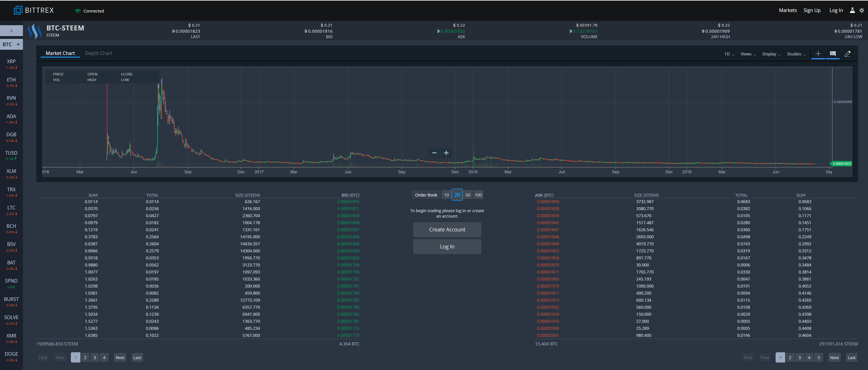This screenshot has height=370, width=868.
Task: Click the 0.00001830 ASK value in header stats
Action: [453, 31]
